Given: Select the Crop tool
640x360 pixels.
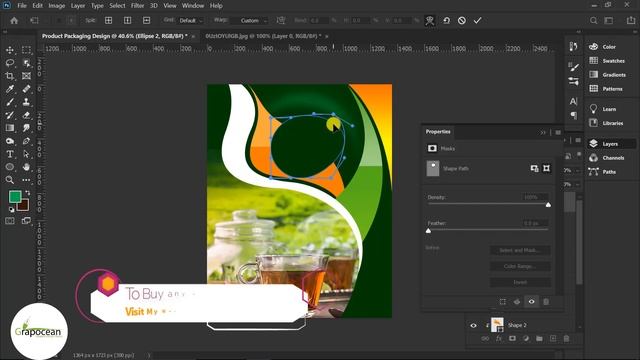Looking at the screenshot, I should (10, 76).
